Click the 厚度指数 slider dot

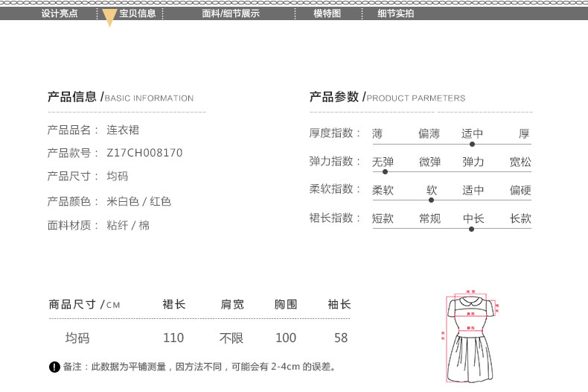(473, 144)
